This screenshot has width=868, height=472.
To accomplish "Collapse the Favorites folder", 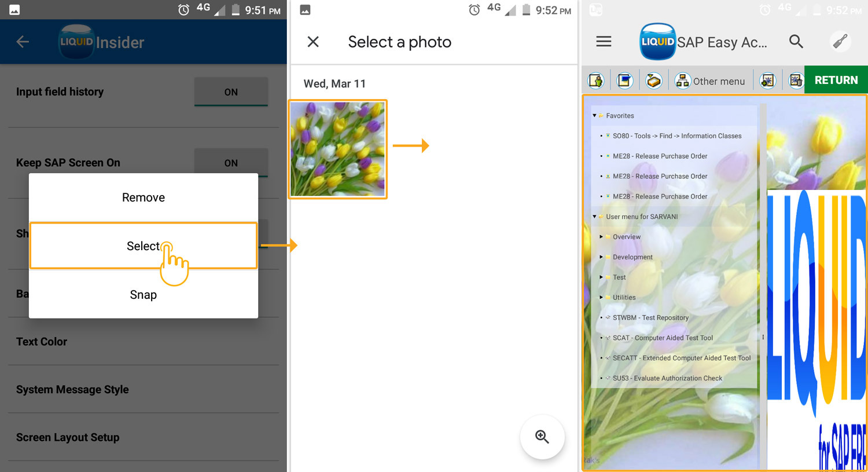I will coord(594,116).
